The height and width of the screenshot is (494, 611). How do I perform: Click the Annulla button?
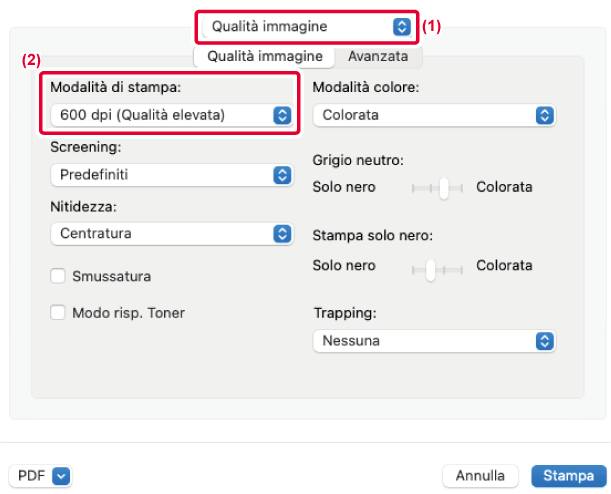(480, 476)
